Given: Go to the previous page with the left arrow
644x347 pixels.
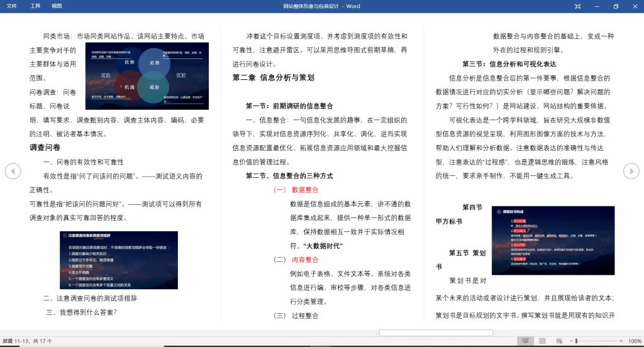Looking at the screenshot, I should coord(13,170).
